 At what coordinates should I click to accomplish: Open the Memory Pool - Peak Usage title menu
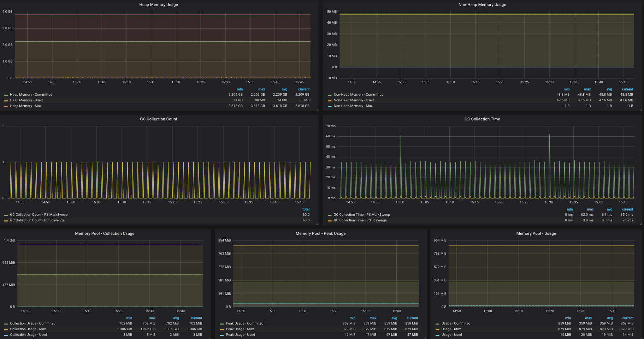[x=320, y=233]
